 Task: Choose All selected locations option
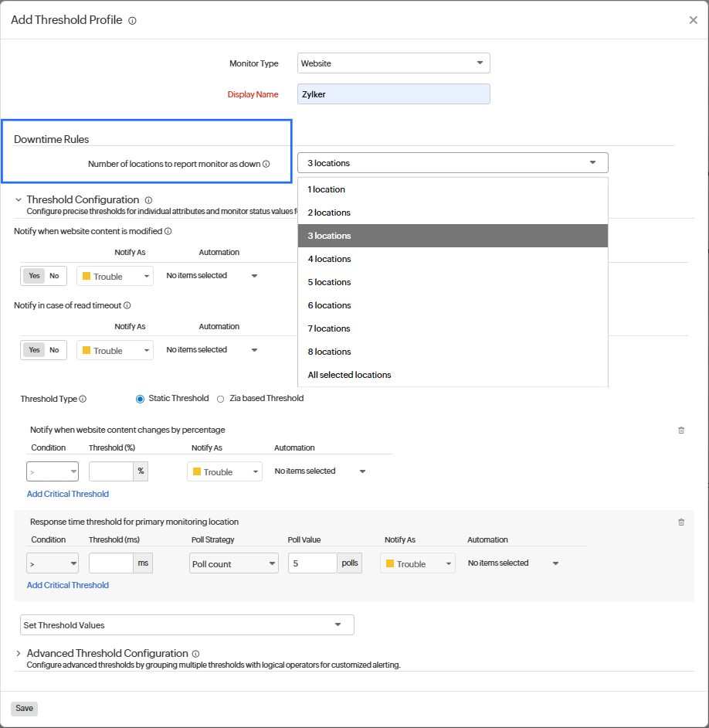tap(350, 375)
